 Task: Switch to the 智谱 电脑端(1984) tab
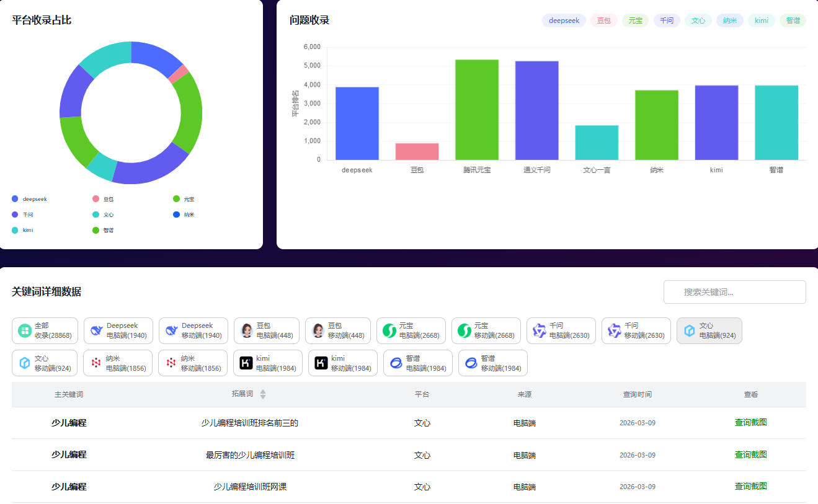tap(418, 363)
